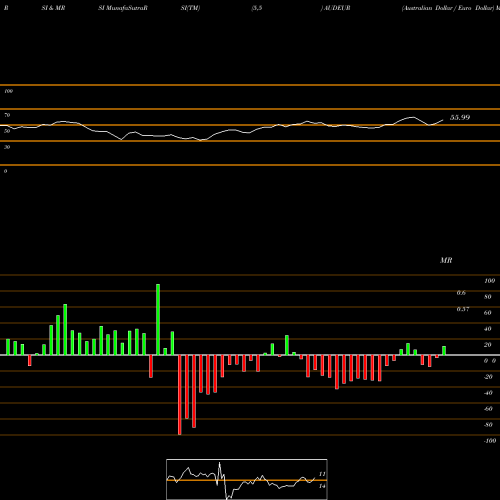Click the 0.37 value label near the MR axis
The width and height of the screenshot is (500, 500).
point(463,309)
